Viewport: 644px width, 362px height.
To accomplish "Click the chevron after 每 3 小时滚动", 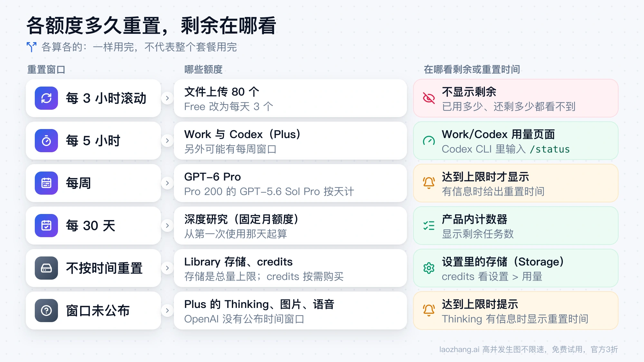I will tap(167, 98).
